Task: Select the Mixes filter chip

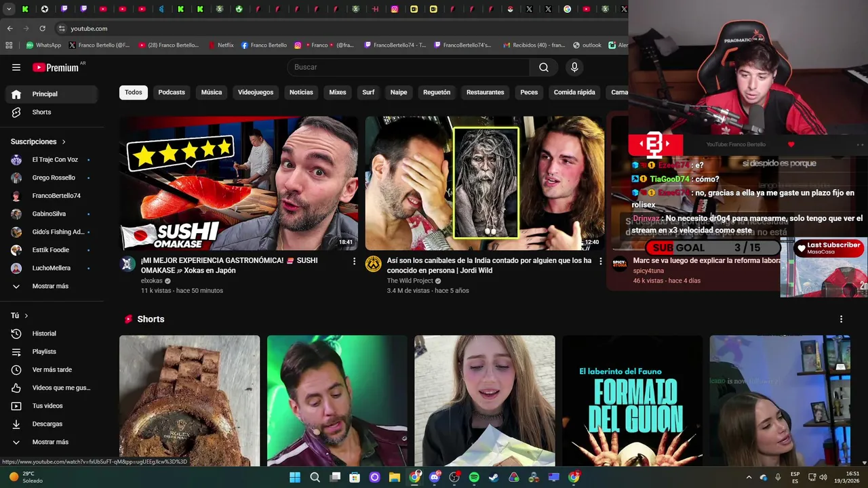Action: (x=338, y=92)
